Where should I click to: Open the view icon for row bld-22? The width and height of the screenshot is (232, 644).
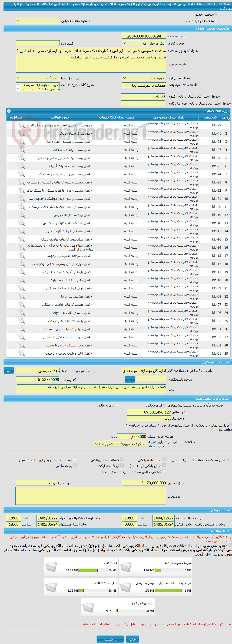(21, 190)
